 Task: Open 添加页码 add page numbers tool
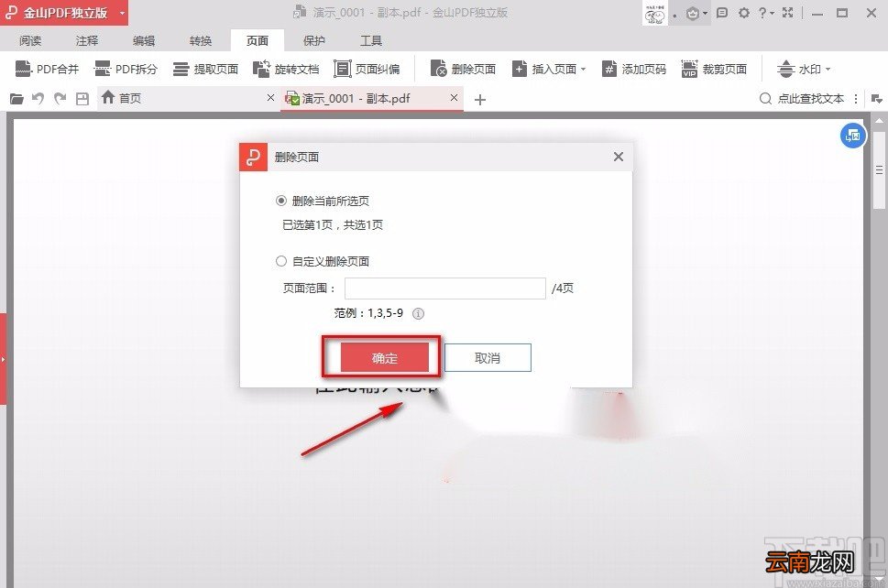point(634,69)
